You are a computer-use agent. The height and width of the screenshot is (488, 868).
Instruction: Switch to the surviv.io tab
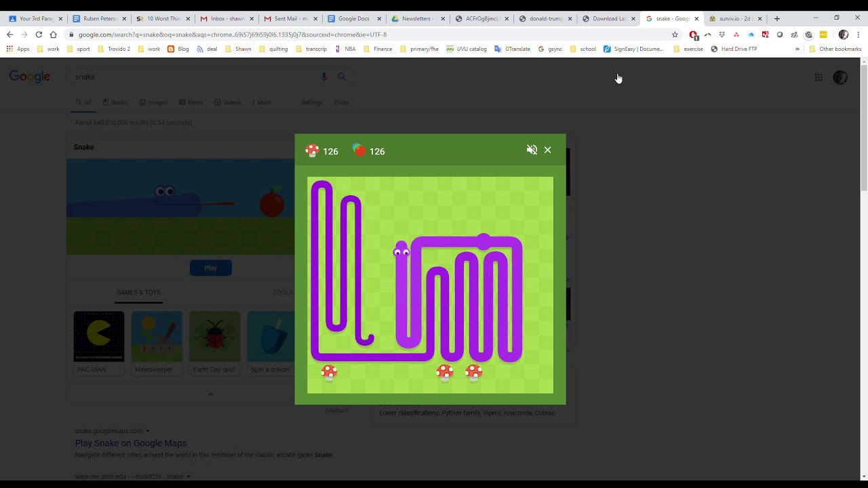(x=736, y=19)
